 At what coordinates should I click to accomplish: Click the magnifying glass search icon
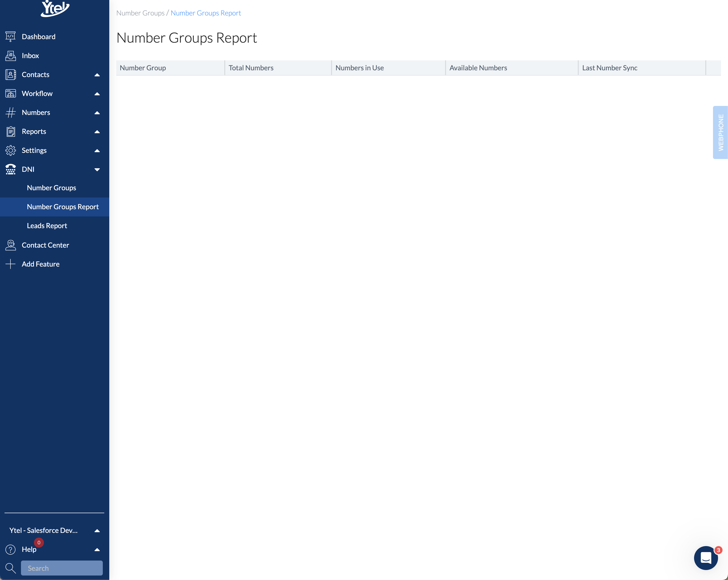[x=10, y=568]
